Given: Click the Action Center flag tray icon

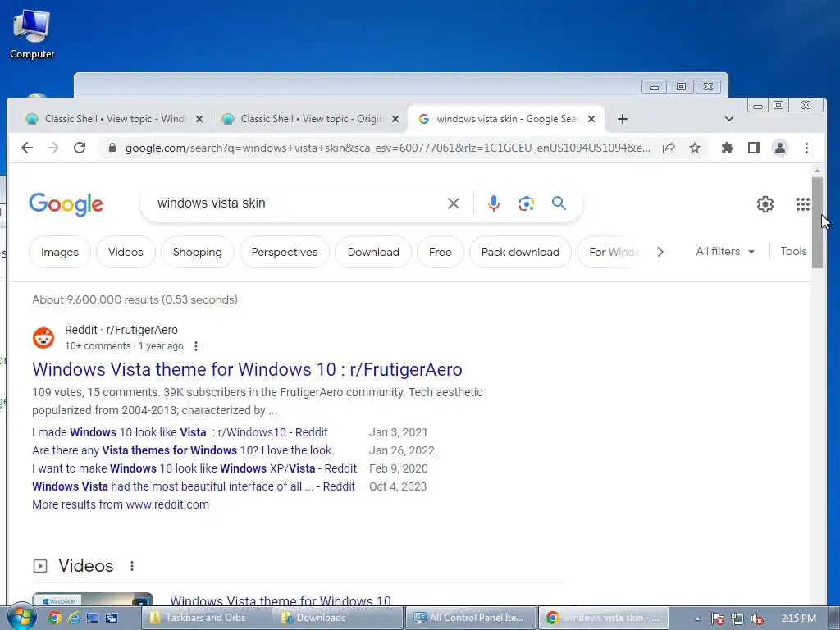Looking at the screenshot, I should 717,619.
